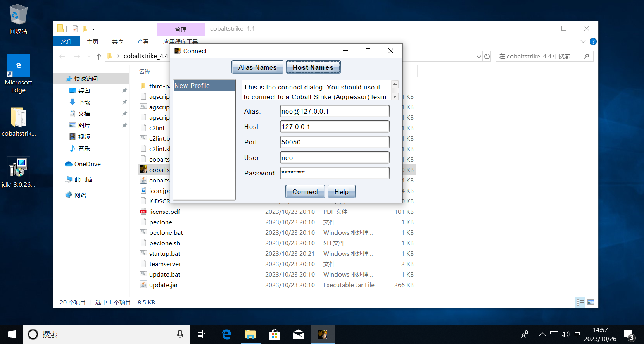
Task: Click the Host input field
Action: click(x=335, y=127)
